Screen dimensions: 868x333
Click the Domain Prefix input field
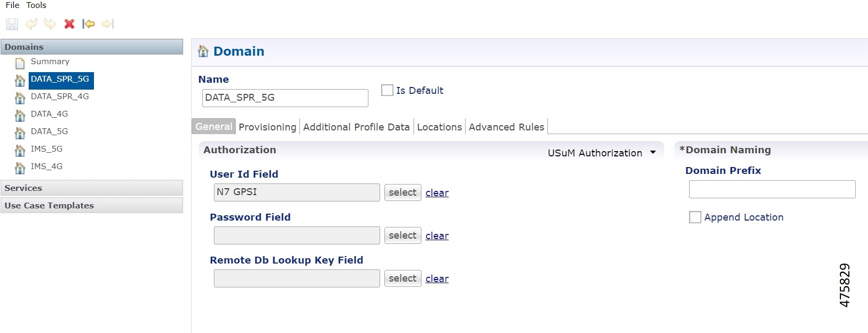pos(772,189)
